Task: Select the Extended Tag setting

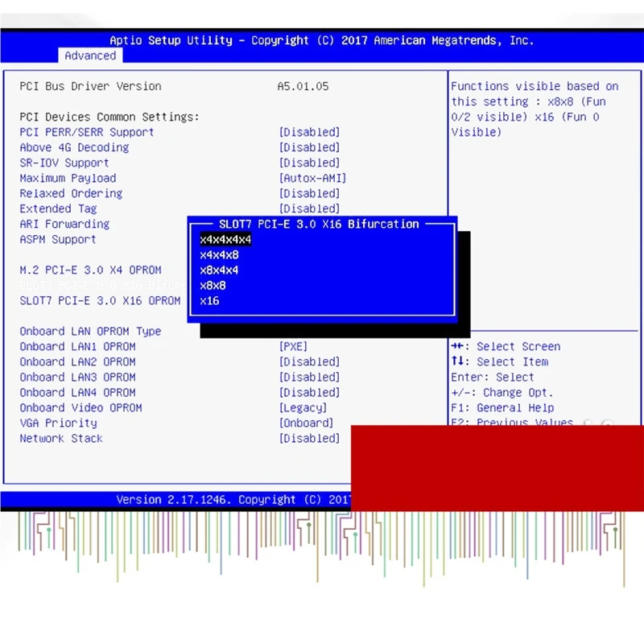Action: point(58,208)
